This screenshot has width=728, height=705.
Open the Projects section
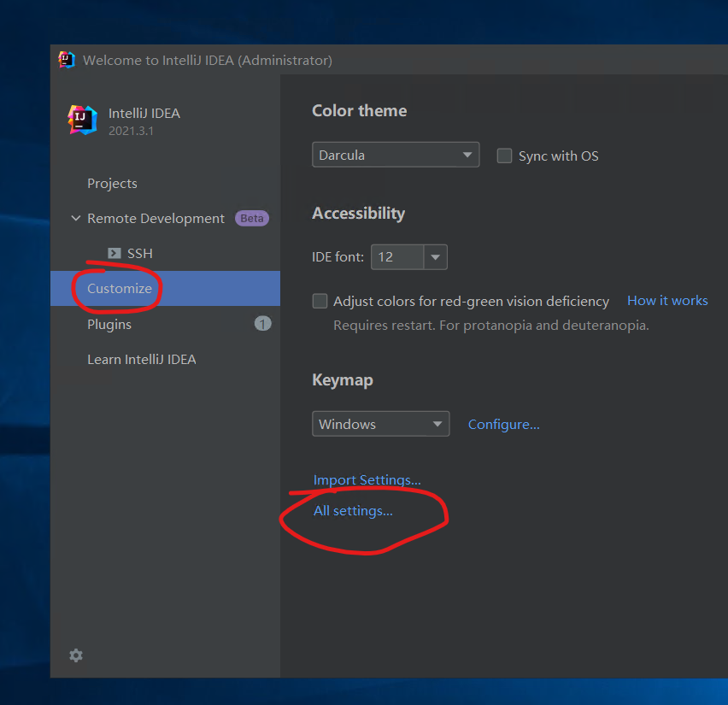[112, 184]
